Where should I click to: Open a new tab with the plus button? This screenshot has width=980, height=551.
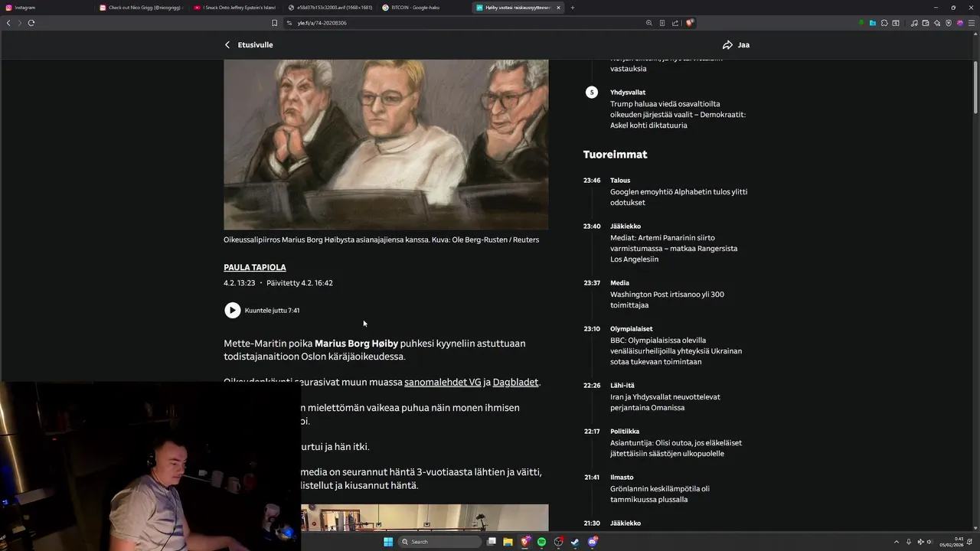point(573,8)
